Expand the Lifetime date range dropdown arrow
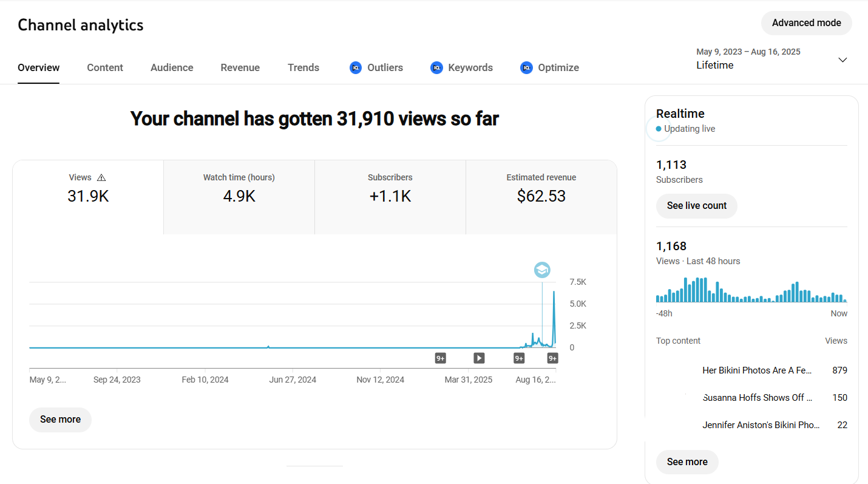 coord(842,60)
